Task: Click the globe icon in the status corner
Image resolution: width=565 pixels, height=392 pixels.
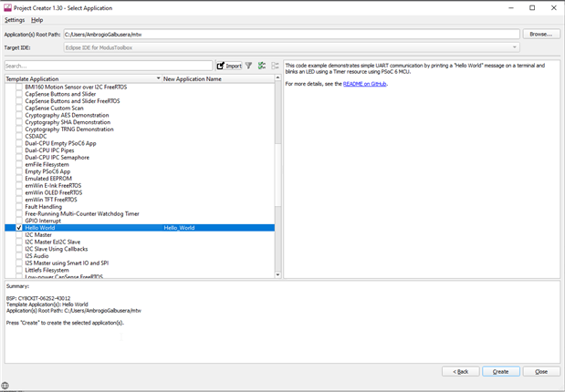Action: click(5, 386)
